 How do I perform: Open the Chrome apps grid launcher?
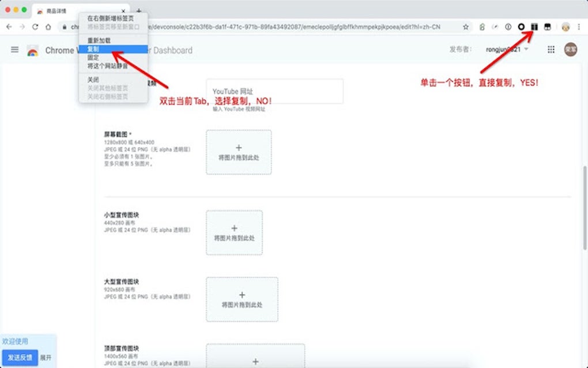point(552,50)
